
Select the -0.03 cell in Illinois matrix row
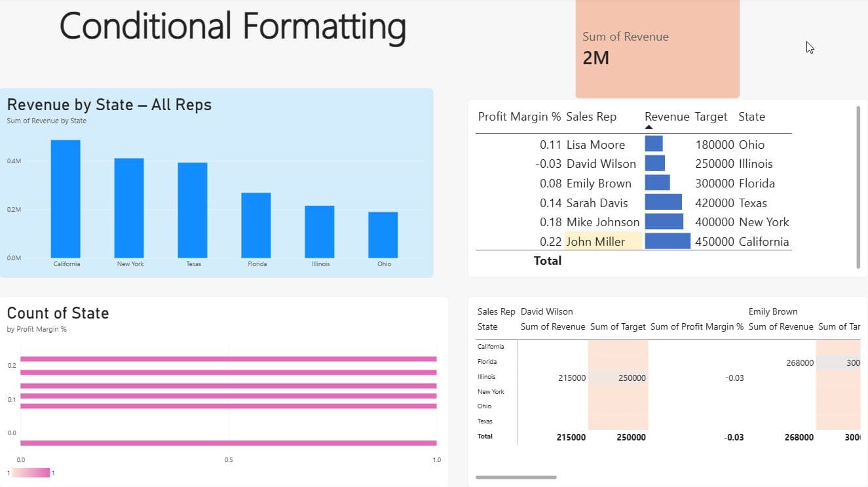(734, 378)
